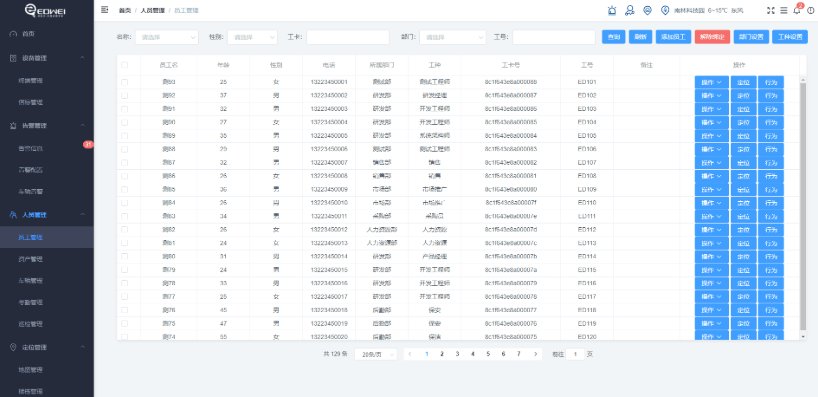Go to page 3 in pagination
This screenshot has height=397, width=818.
(x=457, y=354)
